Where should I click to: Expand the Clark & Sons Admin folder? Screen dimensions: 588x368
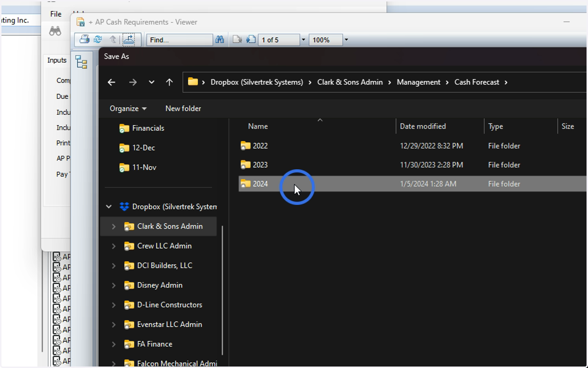point(114,226)
